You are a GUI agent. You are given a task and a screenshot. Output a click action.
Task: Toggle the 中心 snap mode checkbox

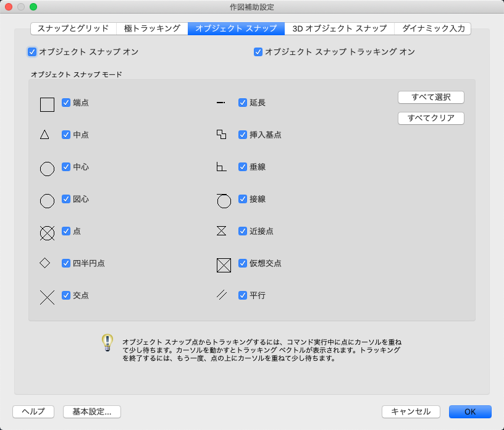pos(66,167)
